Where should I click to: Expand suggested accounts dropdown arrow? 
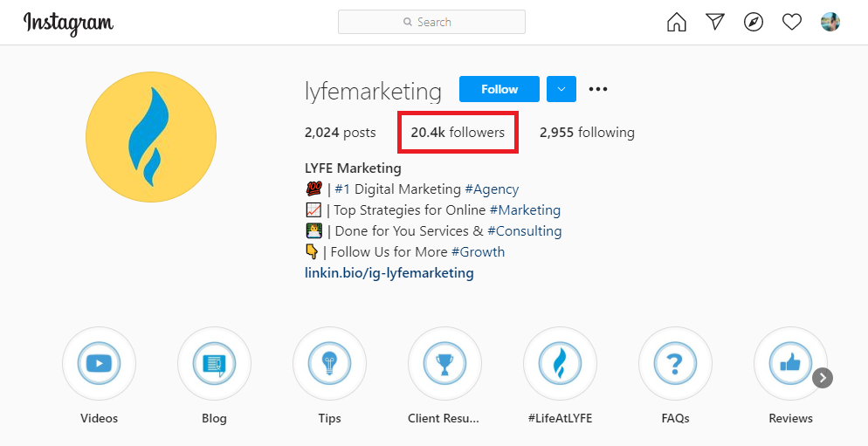click(561, 89)
